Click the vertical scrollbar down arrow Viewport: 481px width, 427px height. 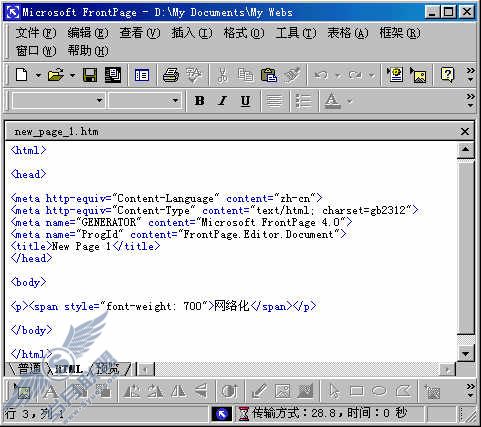point(465,354)
